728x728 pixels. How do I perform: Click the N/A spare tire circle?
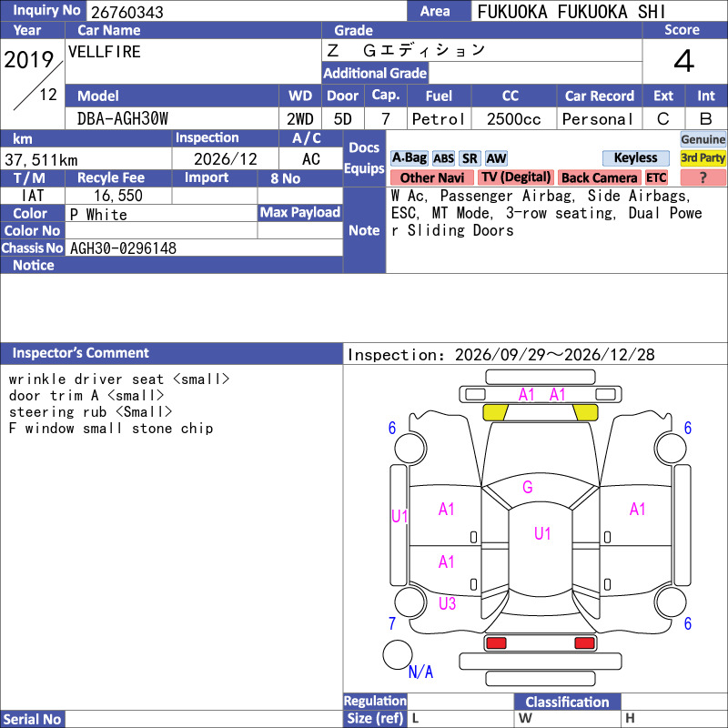[398, 654]
